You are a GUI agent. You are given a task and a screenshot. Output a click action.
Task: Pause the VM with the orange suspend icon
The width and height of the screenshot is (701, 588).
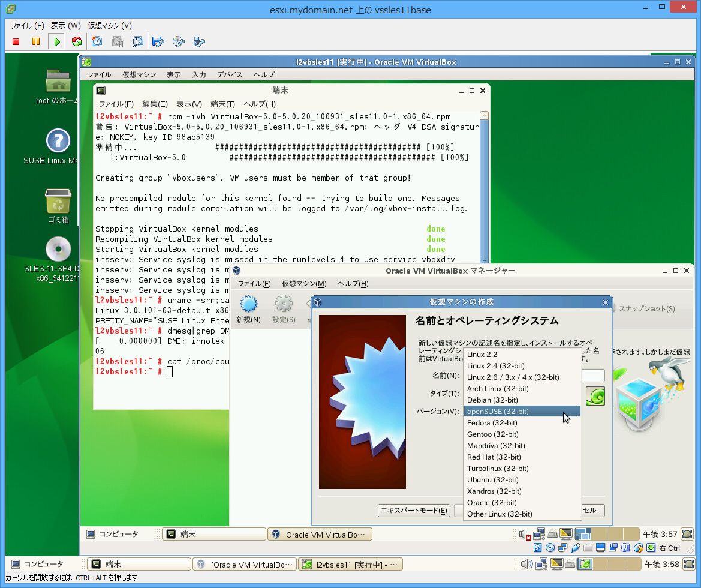pyautogui.click(x=36, y=41)
